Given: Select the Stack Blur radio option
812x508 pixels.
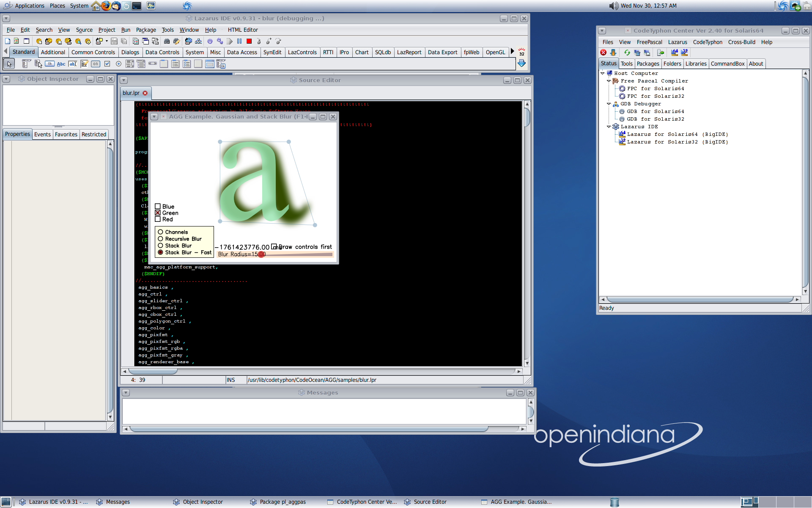Looking at the screenshot, I should coord(161,246).
